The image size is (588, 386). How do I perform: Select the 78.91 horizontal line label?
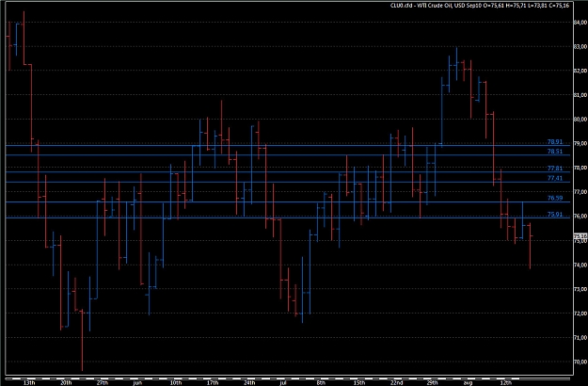pyautogui.click(x=555, y=142)
